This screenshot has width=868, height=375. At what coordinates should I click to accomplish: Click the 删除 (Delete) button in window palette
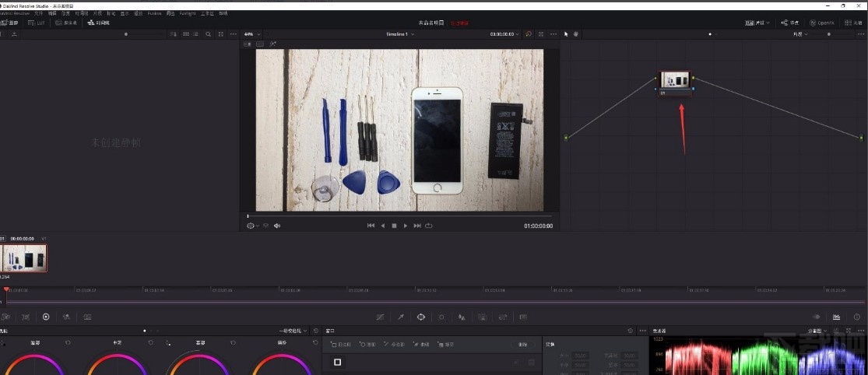522,345
